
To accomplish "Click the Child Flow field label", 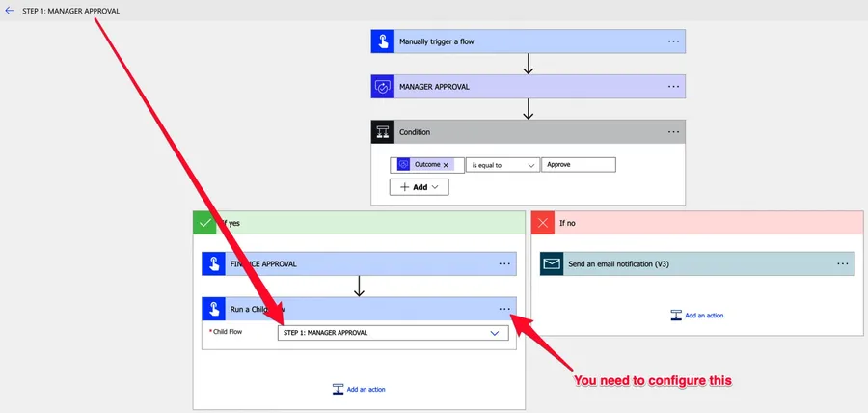I will click(x=226, y=332).
